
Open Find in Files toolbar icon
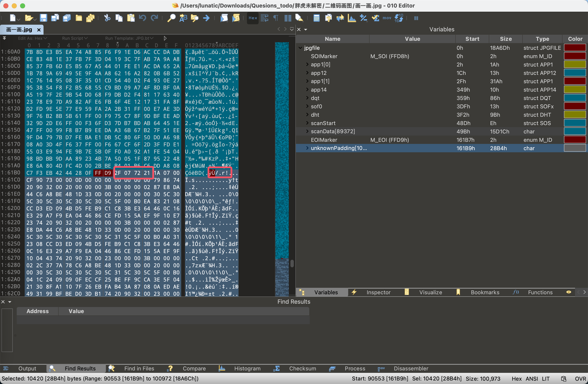195,18
